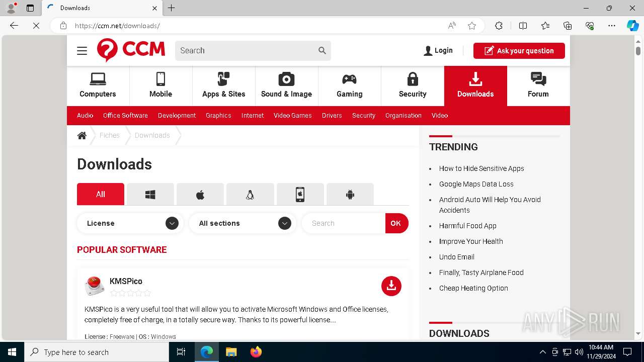644x362 pixels.
Task: Open Windows Start menu
Action: pyautogui.click(x=12, y=352)
